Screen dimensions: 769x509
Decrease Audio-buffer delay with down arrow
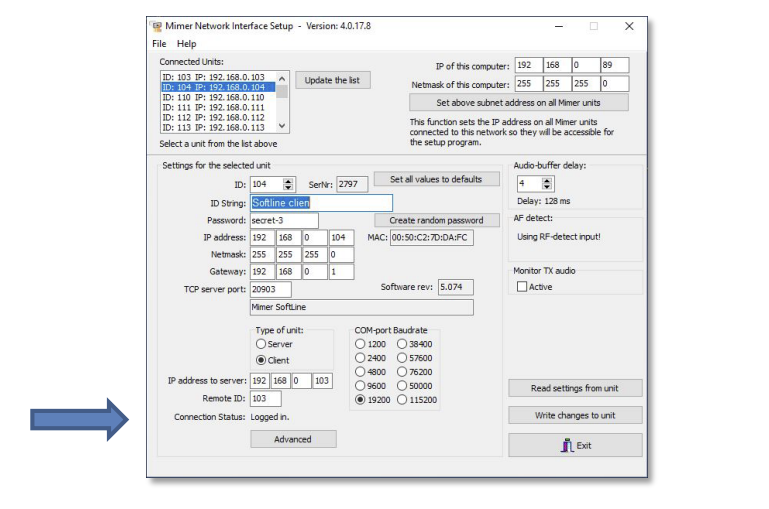pos(547,187)
